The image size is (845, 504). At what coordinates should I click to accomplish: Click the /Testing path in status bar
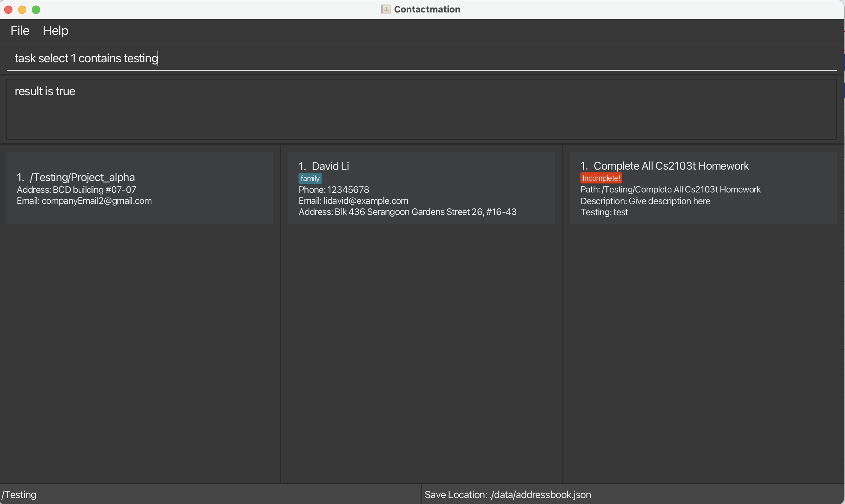click(19, 495)
